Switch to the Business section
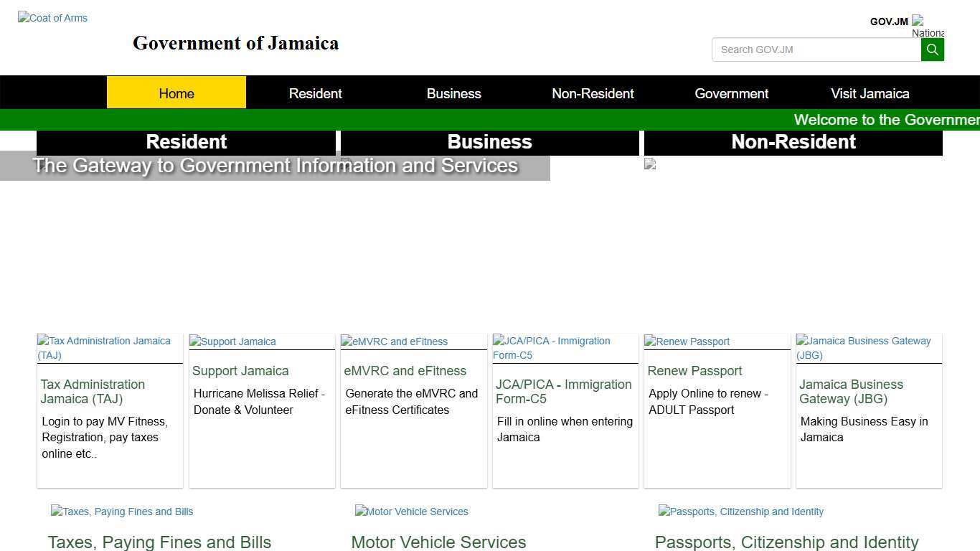The height and width of the screenshot is (551, 980). [453, 93]
